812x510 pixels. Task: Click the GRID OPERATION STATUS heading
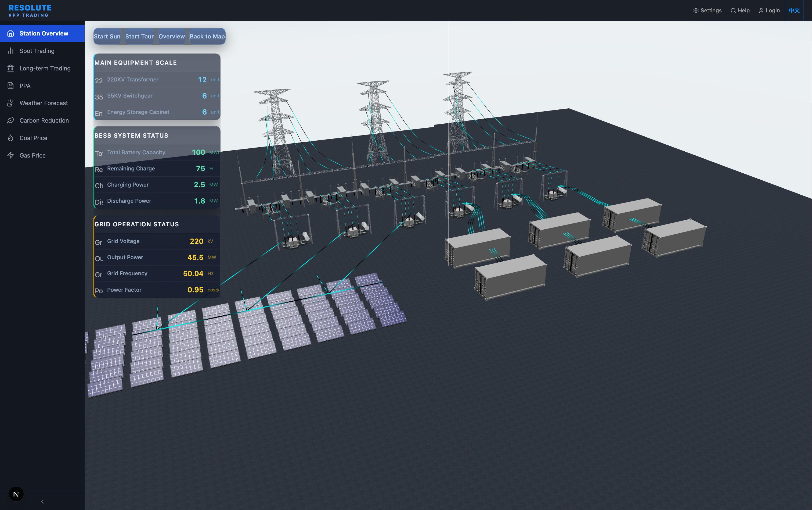[136, 224]
